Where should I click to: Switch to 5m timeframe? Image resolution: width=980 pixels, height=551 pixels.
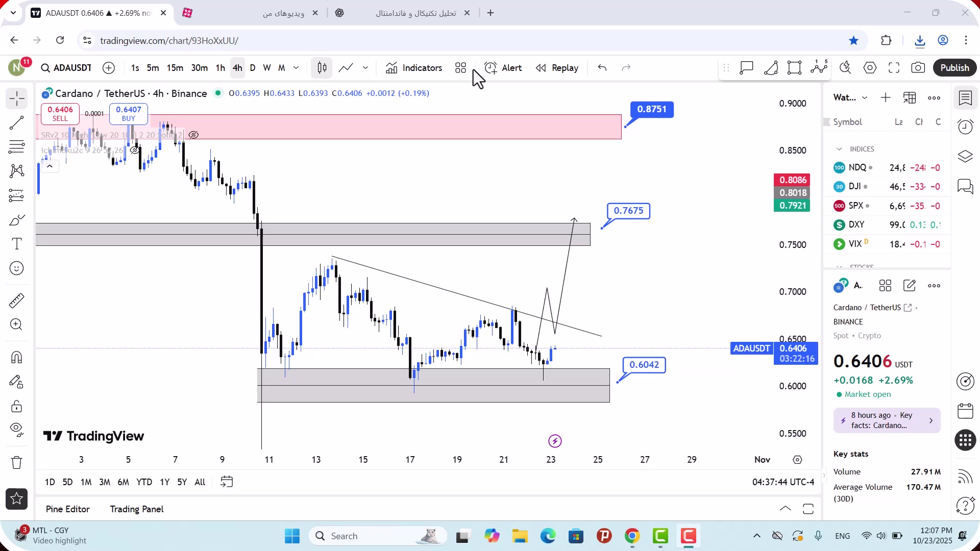[x=153, y=68]
